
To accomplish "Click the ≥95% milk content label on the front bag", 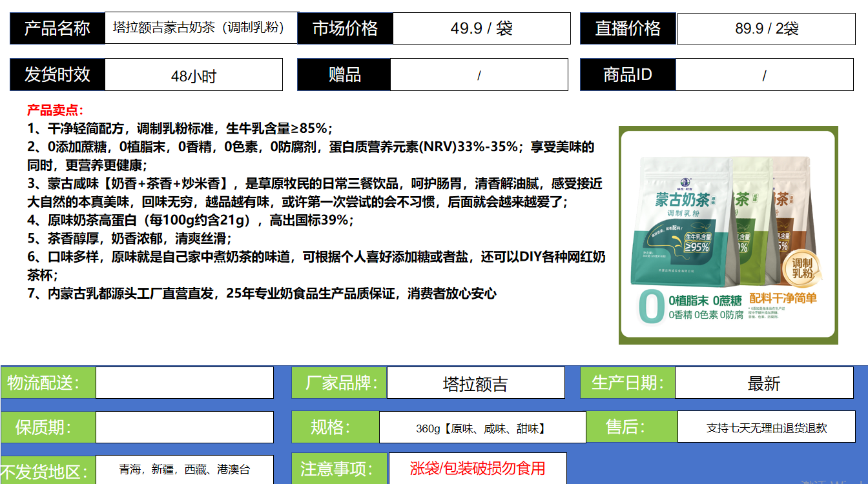I will (x=698, y=243).
